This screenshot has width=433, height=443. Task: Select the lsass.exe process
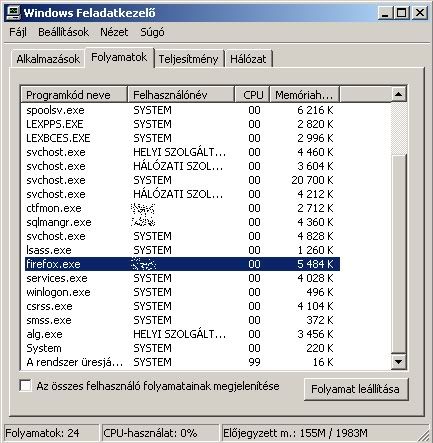point(182,250)
